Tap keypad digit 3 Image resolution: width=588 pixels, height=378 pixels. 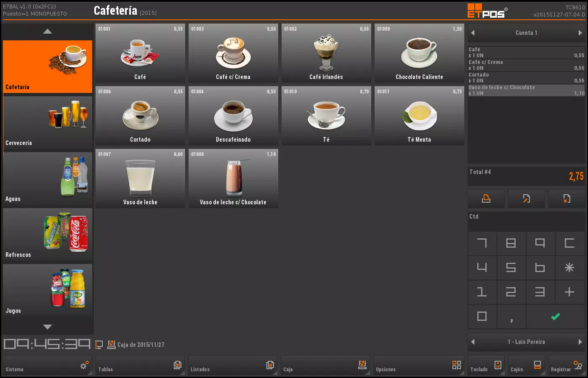click(540, 292)
